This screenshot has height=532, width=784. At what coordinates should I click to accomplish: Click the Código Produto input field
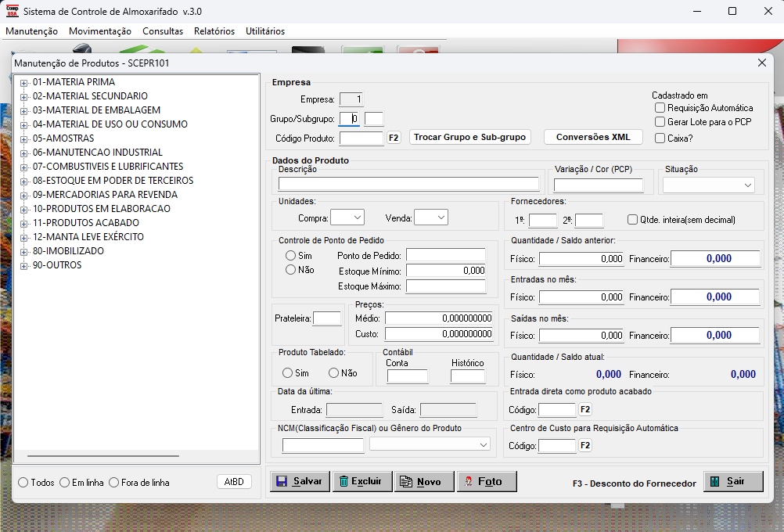pos(361,138)
